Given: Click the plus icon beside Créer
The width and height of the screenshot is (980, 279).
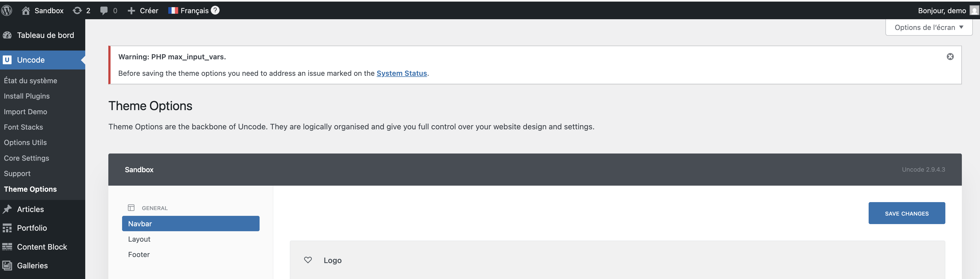Looking at the screenshot, I should click(x=131, y=11).
